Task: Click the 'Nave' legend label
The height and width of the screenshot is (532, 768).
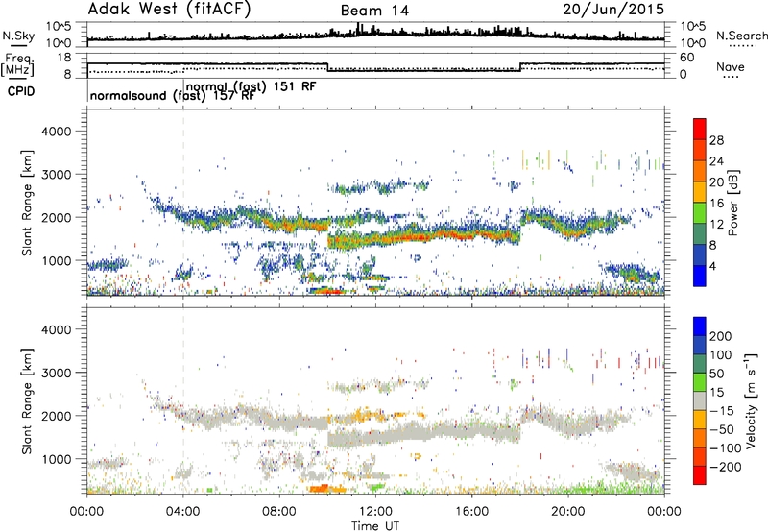Action: [x=730, y=66]
